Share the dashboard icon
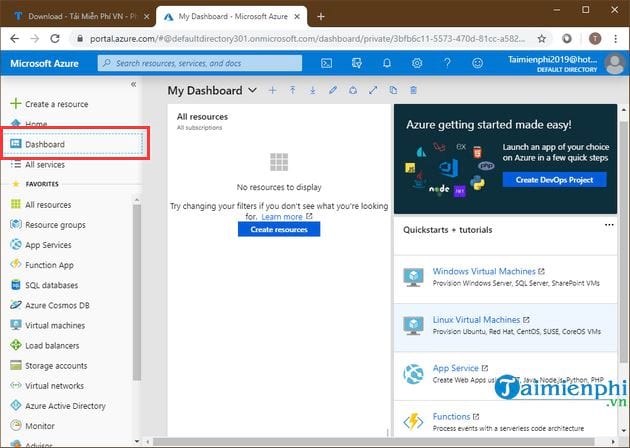 tap(353, 90)
